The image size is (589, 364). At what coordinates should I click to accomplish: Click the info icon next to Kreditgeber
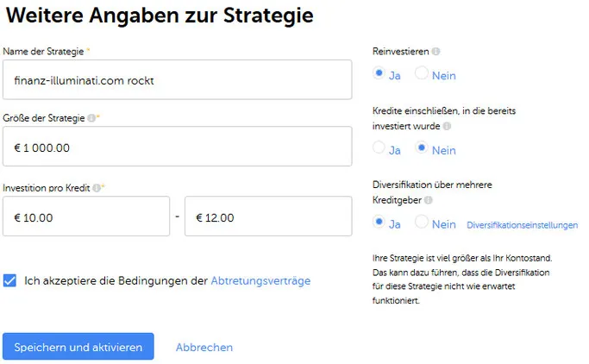point(429,200)
